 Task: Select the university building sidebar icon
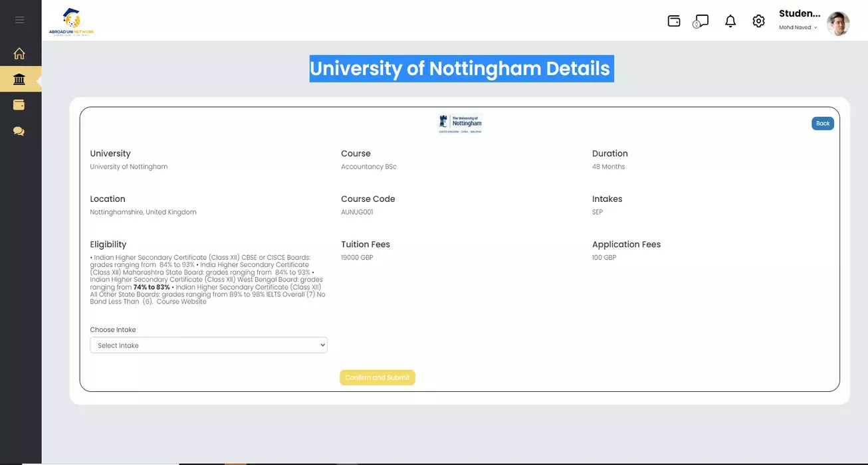(19, 80)
